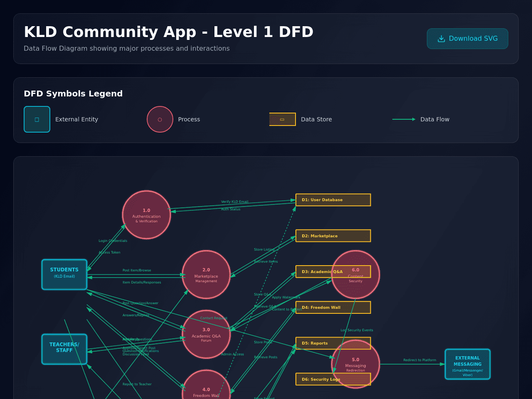
Task: Select the 3.0 Academic Q&A Forum node
Action: (206, 334)
